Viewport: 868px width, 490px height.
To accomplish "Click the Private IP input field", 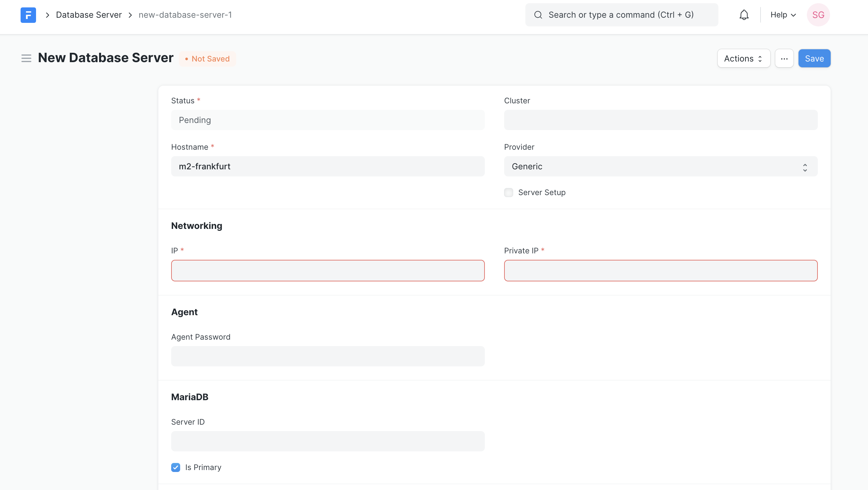I will (x=660, y=270).
